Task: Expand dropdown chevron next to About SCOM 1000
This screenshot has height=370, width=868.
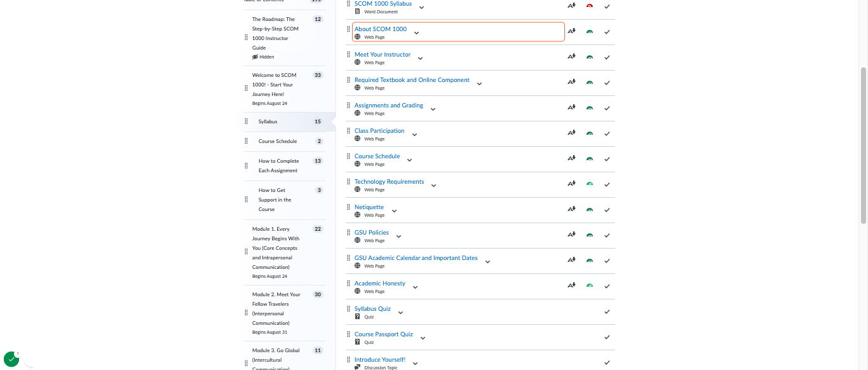Action: 417,33
